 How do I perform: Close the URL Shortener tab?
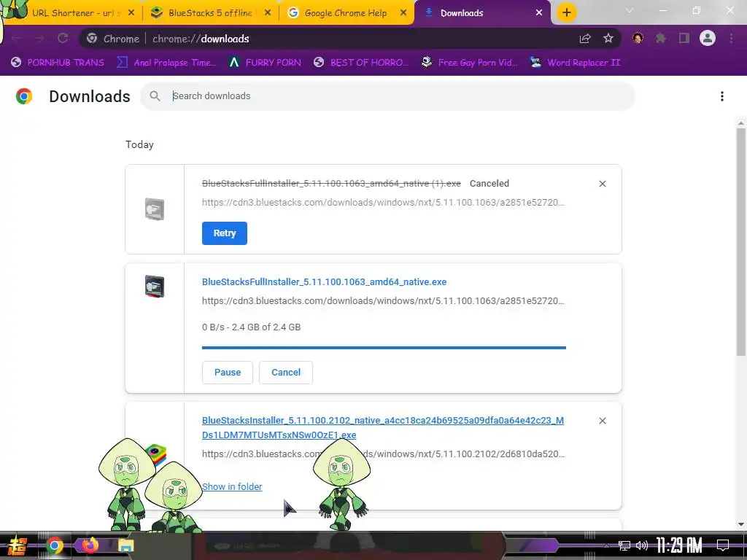(x=131, y=13)
